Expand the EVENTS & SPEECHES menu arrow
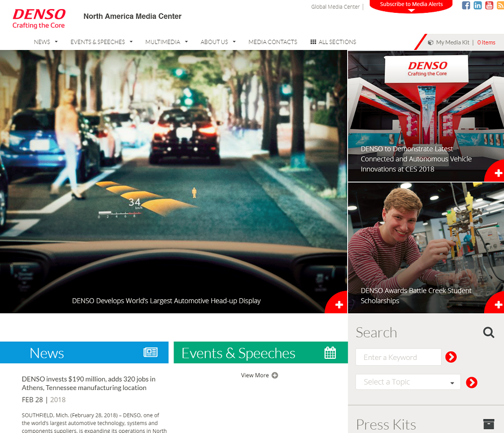The height and width of the screenshot is (433, 504). click(x=131, y=42)
